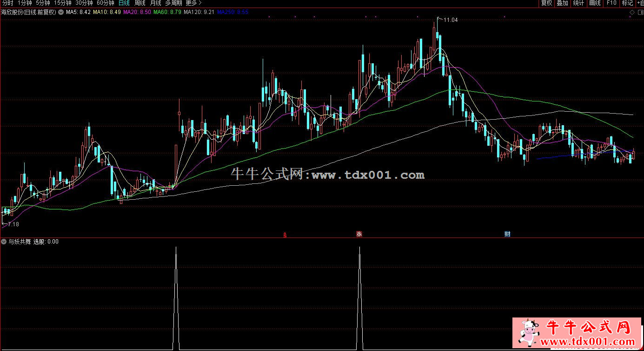The height and width of the screenshot is (351, 644).
Task: Click the 标记 mark button
Action: (627, 3)
